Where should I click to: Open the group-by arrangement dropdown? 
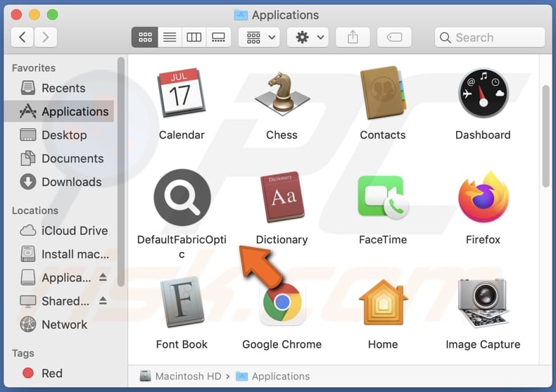coord(259,37)
